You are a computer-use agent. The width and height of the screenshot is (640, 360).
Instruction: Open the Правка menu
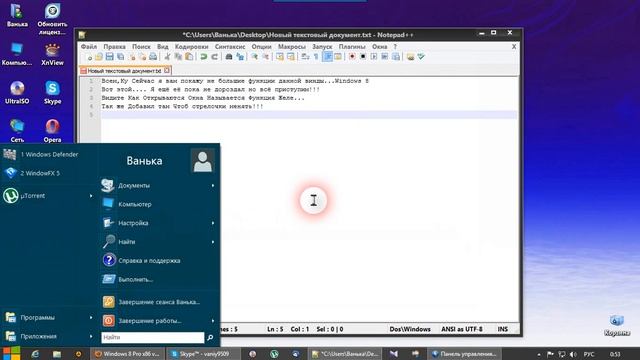click(114, 47)
